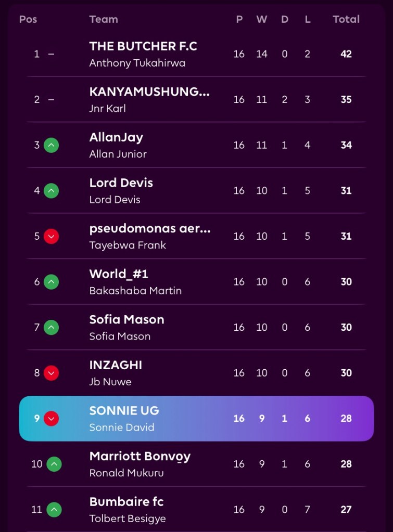The height and width of the screenshot is (532, 393).
Task: Select the highlighted SONNIE UG row
Action: 196,418
